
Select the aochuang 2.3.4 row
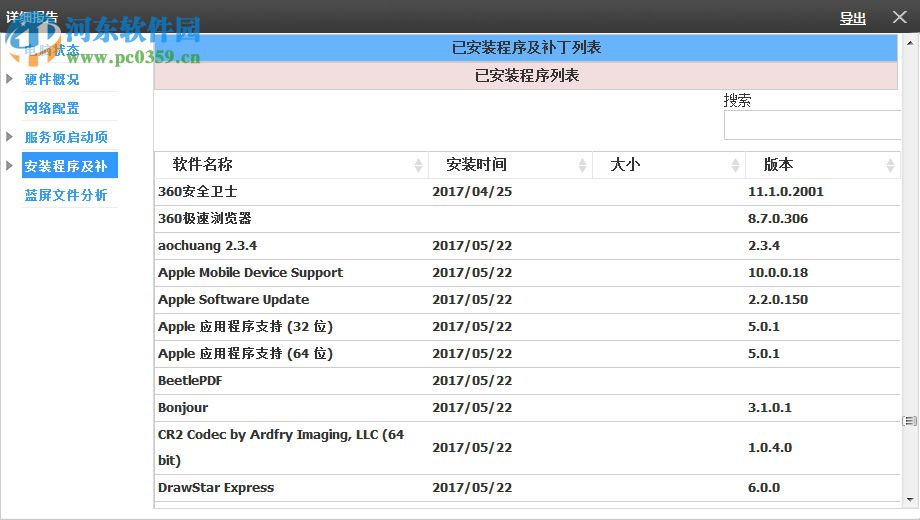(527, 246)
